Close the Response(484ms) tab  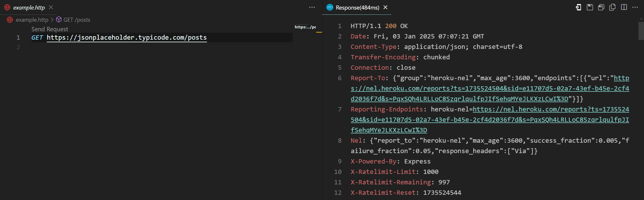coord(385,7)
